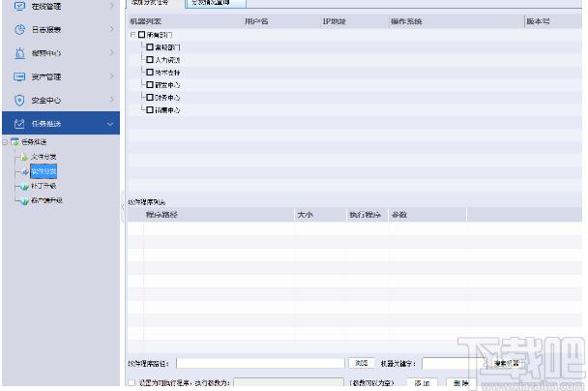
Task: Check the 人力资源 department checkbox
Action: click(150, 60)
